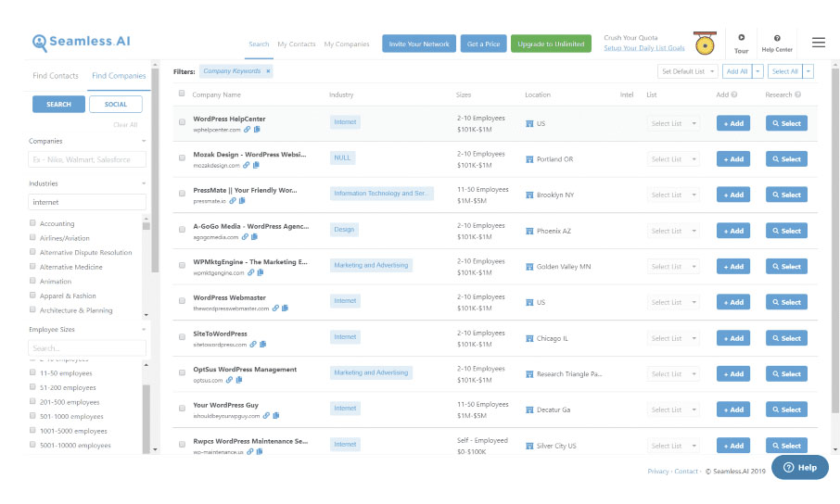The height and width of the screenshot is (504, 840).
Task: Collapse the Companies filter section
Action: click(x=144, y=141)
